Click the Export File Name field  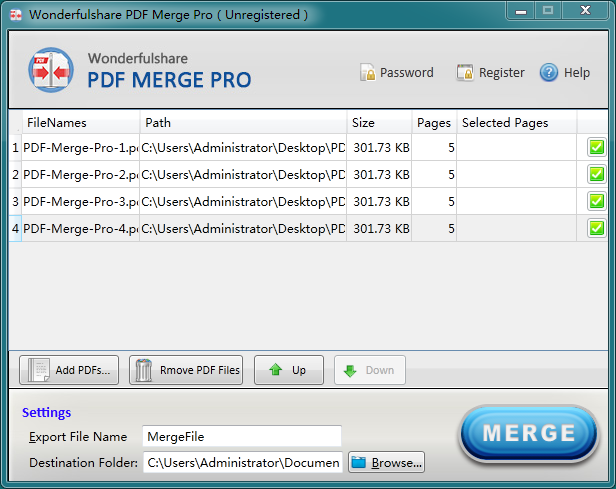[241, 436]
